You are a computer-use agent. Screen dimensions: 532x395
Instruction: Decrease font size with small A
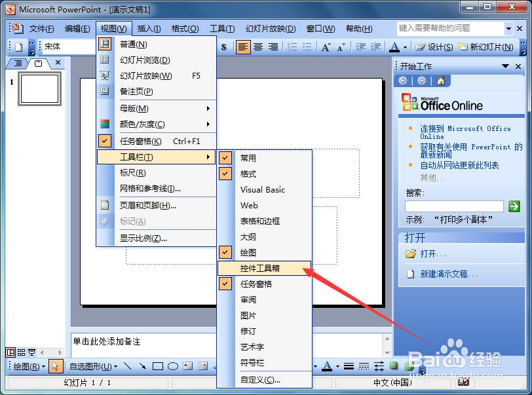click(341, 47)
